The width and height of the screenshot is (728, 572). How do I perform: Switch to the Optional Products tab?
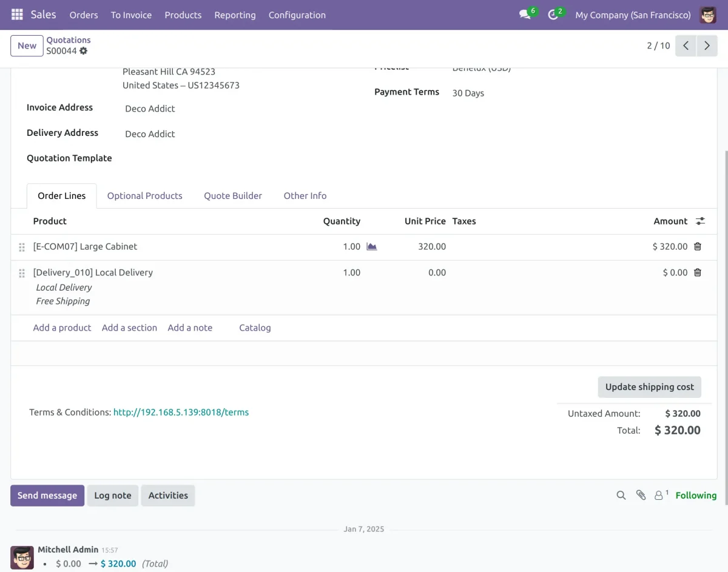click(144, 195)
